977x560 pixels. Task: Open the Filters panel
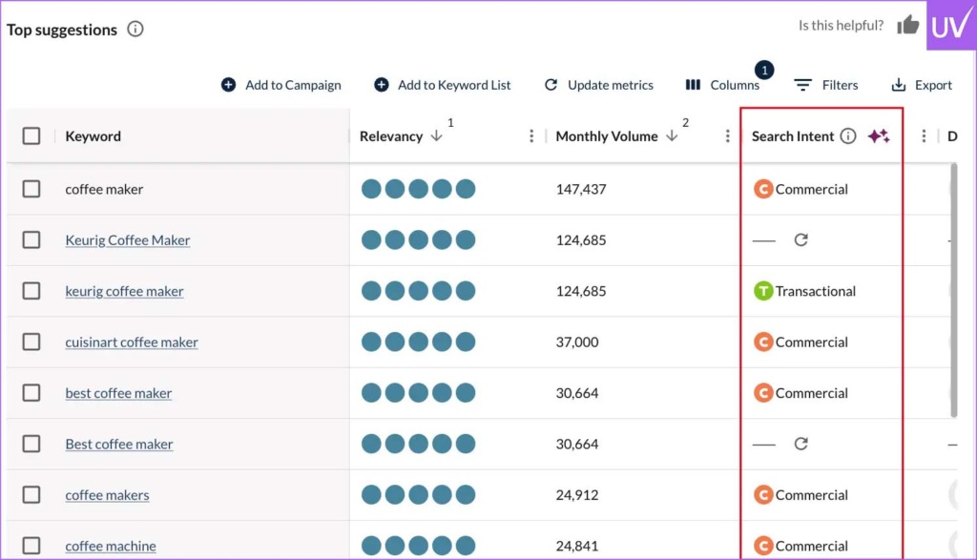[826, 85]
